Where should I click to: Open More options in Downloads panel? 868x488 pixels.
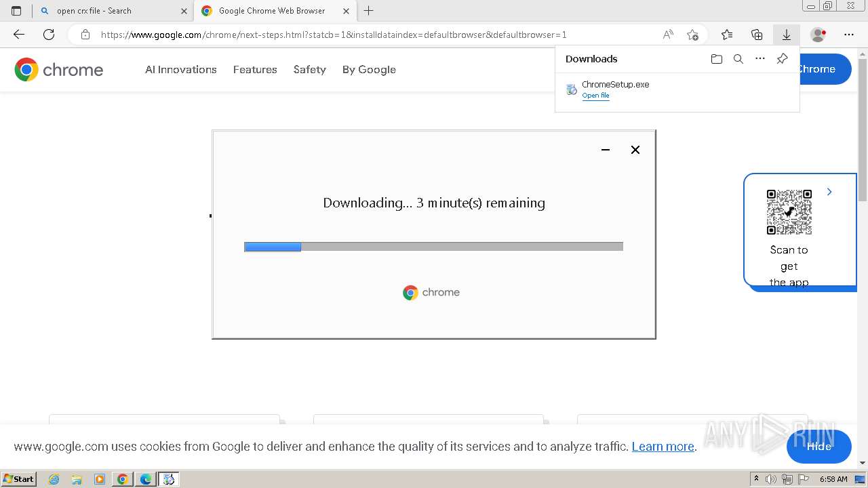[x=760, y=59]
